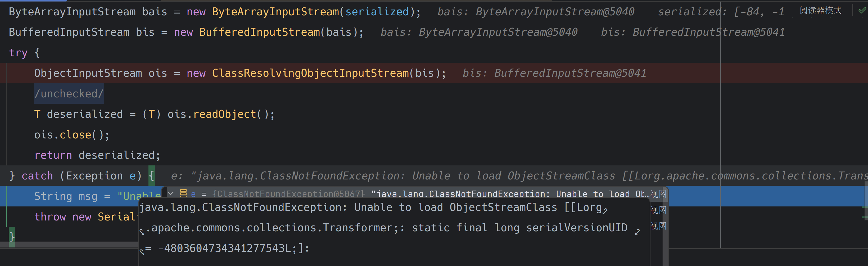Open the top 视图 link in popup
The image size is (868, 266).
tap(658, 194)
